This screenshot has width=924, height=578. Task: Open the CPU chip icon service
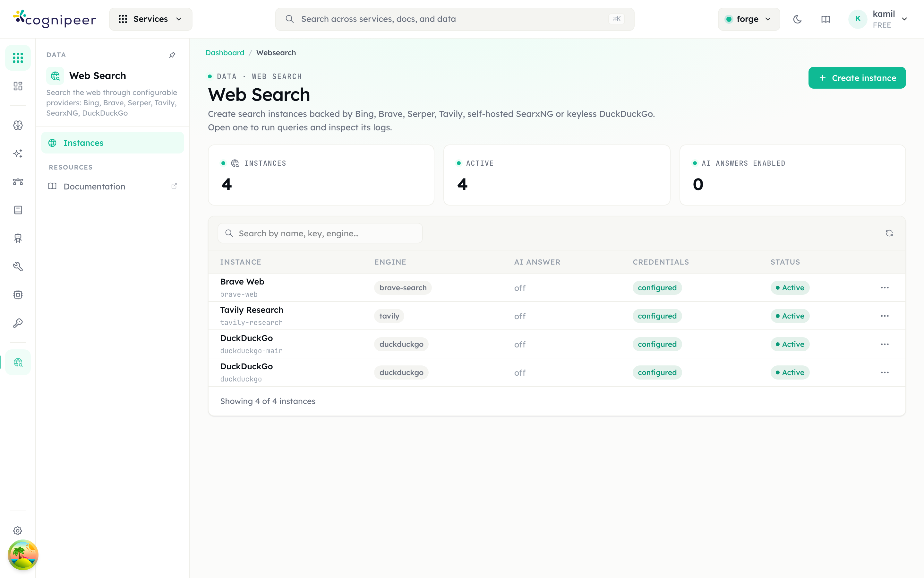click(18, 295)
